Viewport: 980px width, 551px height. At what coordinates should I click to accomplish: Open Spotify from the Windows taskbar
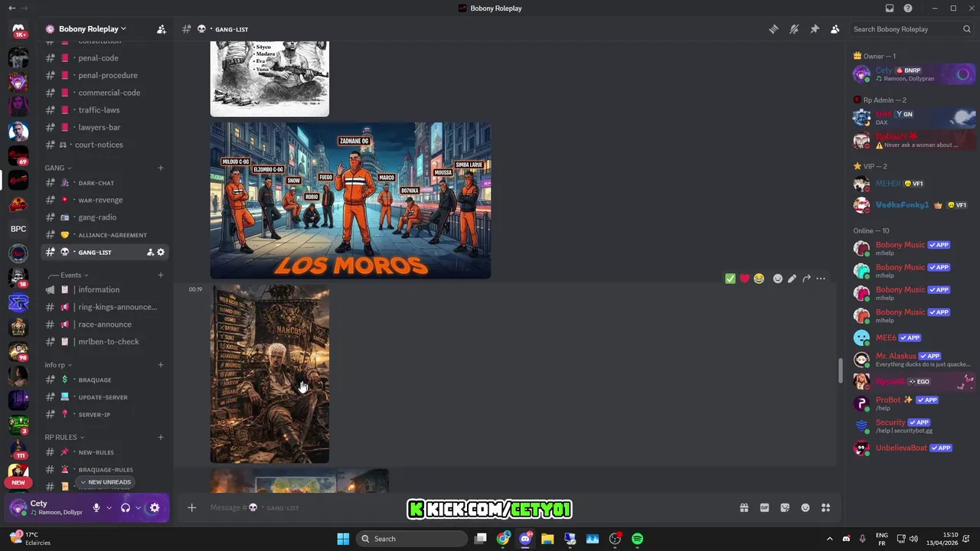click(637, 539)
